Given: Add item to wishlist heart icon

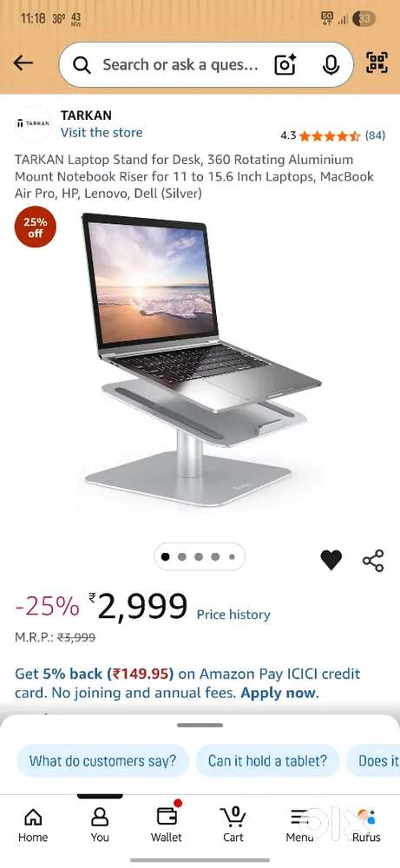Looking at the screenshot, I should (x=331, y=560).
